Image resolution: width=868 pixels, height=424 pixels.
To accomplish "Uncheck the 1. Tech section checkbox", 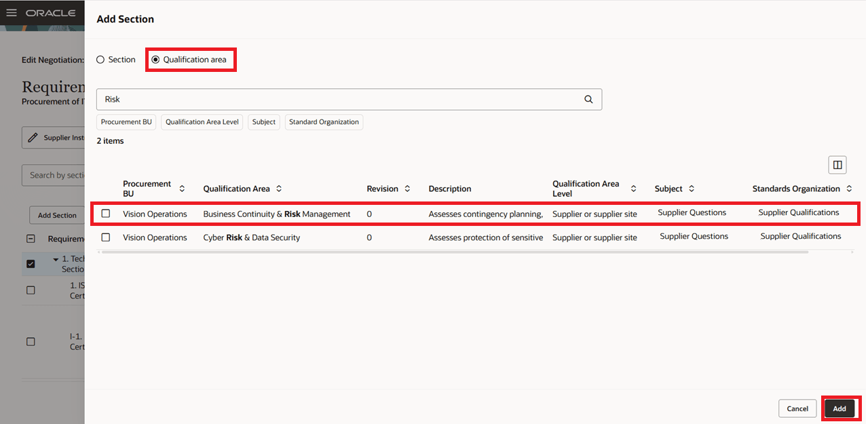I will tap(31, 264).
